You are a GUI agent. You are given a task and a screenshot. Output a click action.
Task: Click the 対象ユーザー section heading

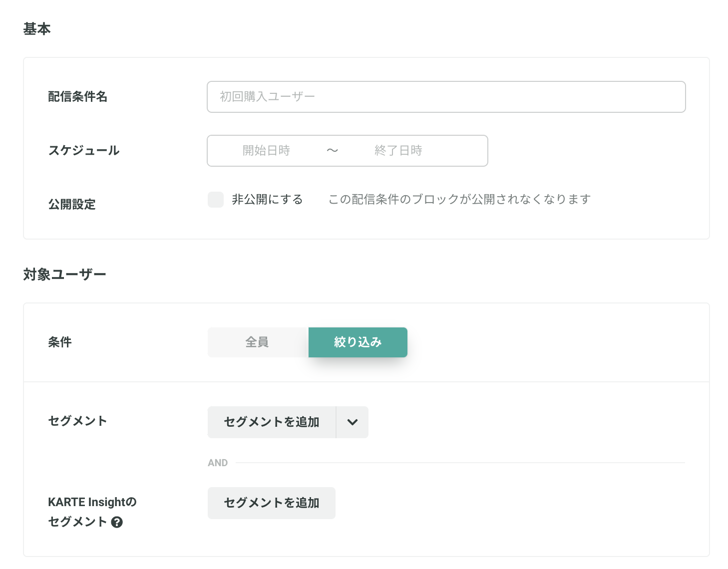[x=64, y=275]
